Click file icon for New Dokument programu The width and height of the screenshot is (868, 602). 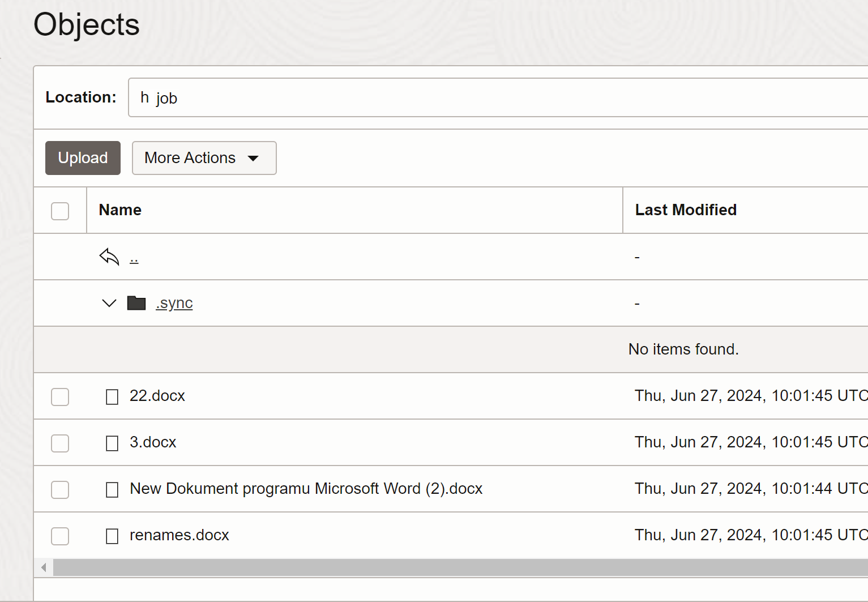tap(112, 489)
